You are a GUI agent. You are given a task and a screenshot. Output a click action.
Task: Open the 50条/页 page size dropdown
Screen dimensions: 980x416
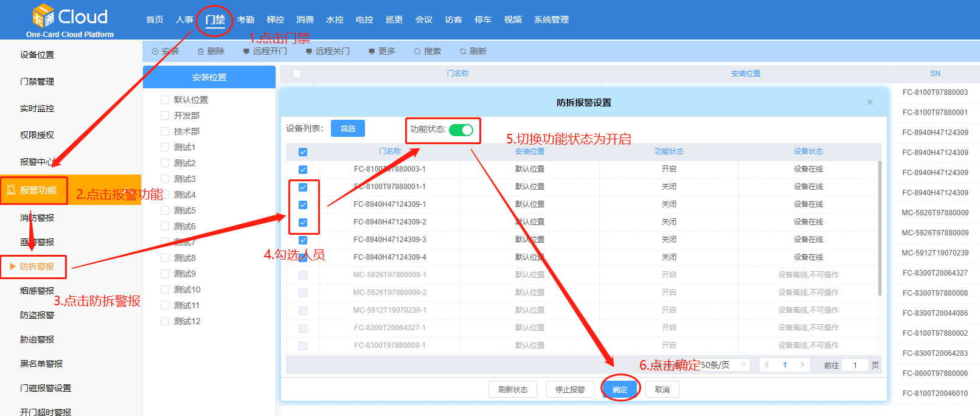pos(725,365)
